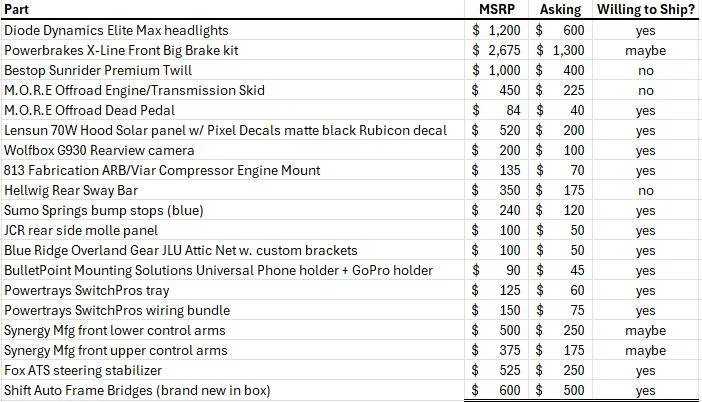Select the Shift Auto Frame Bridges cell

232,390
